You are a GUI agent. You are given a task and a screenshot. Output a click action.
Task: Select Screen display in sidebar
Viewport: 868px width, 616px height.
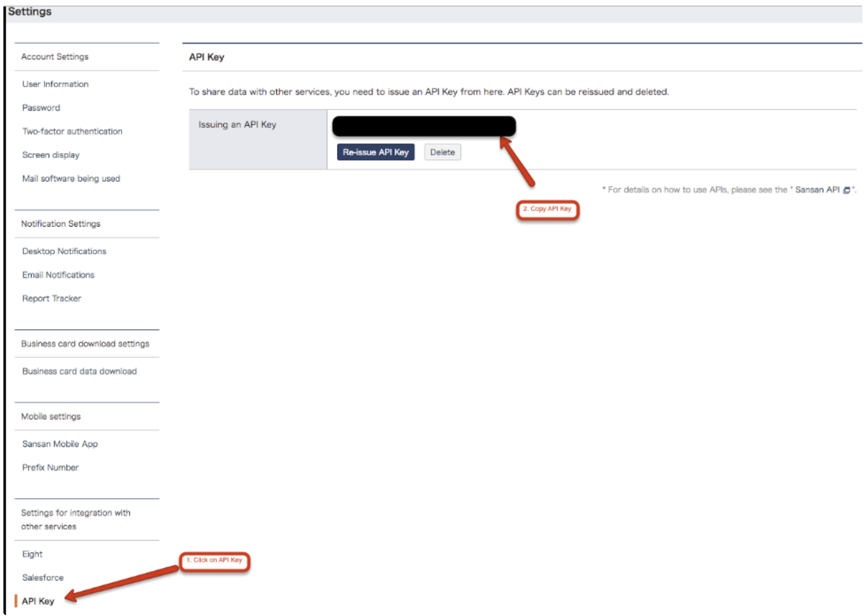(x=51, y=155)
